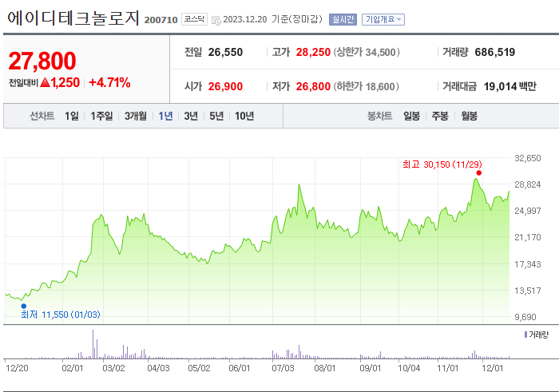
Task: Click the x-axis date 10/04
Action: coord(409,368)
